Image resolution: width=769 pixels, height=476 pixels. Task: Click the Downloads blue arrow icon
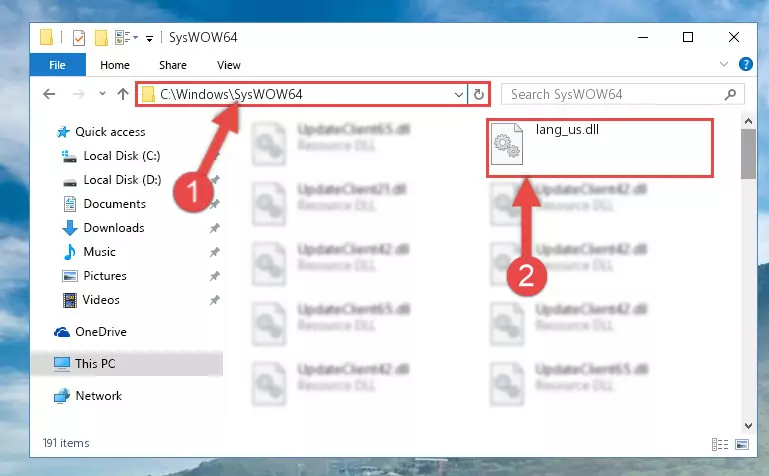(70, 228)
